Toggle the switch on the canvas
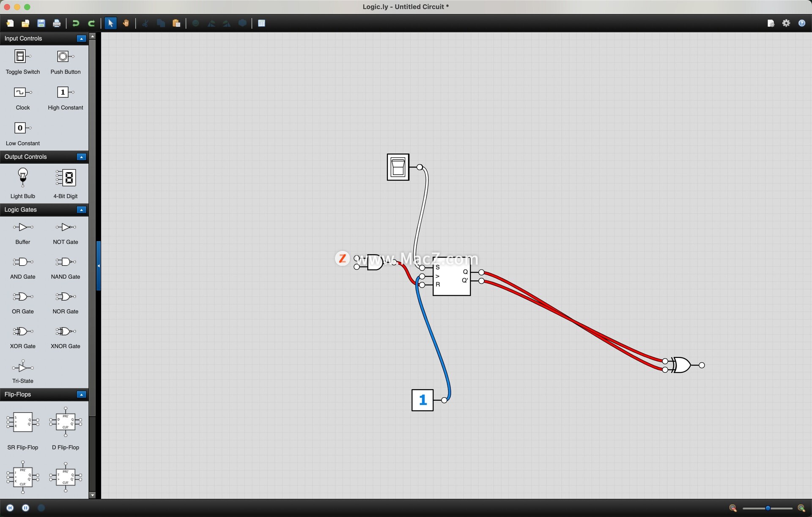The width and height of the screenshot is (812, 517). pyautogui.click(x=398, y=167)
